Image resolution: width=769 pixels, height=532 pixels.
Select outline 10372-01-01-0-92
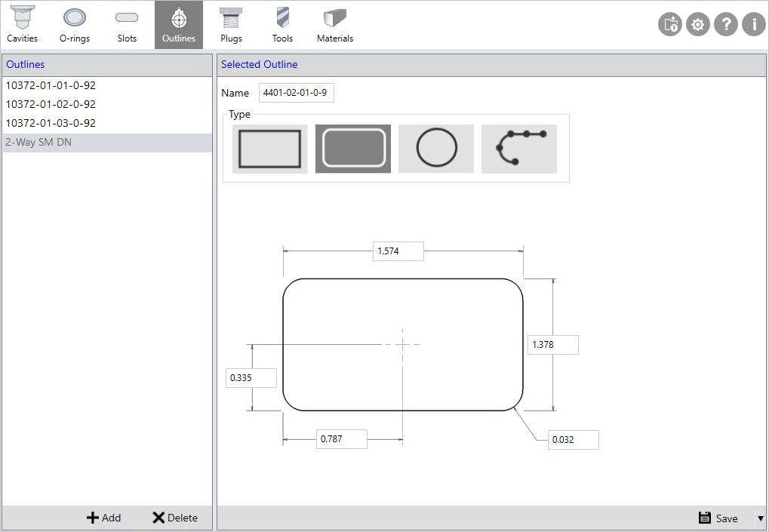pos(107,85)
